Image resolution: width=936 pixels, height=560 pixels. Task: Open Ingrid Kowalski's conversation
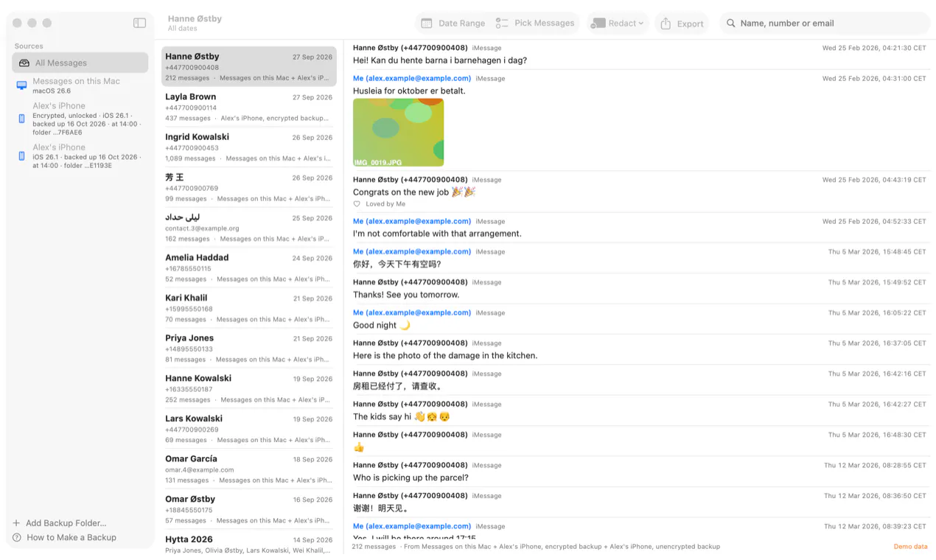pos(249,147)
